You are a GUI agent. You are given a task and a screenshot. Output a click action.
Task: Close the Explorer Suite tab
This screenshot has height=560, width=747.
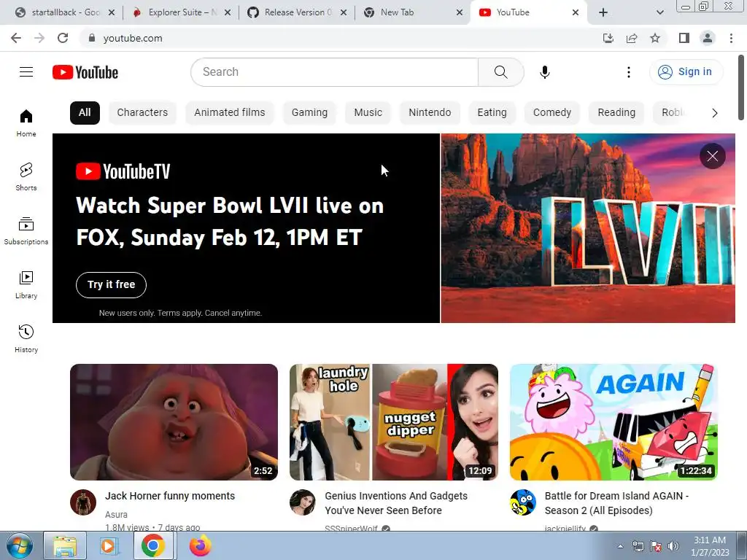228,12
